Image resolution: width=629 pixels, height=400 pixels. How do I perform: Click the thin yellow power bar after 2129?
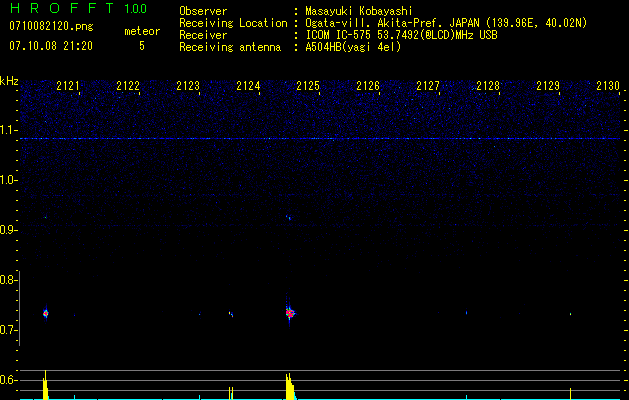coord(570,394)
